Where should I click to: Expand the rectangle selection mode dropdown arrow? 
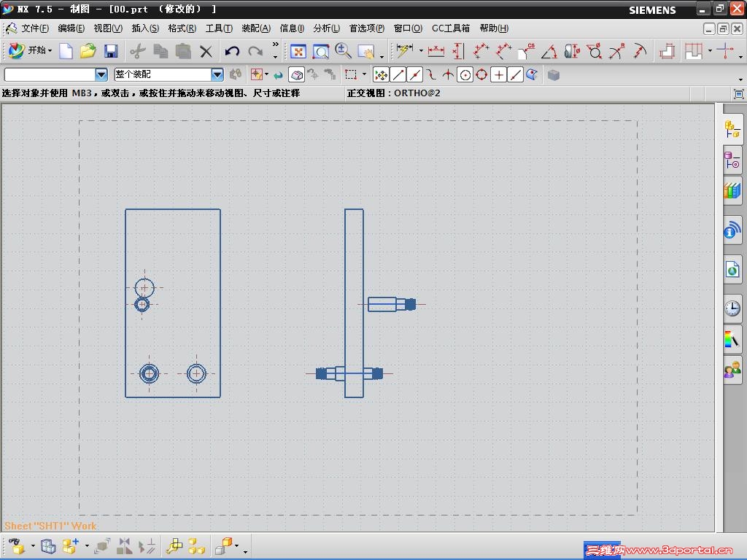click(x=365, y=74)
